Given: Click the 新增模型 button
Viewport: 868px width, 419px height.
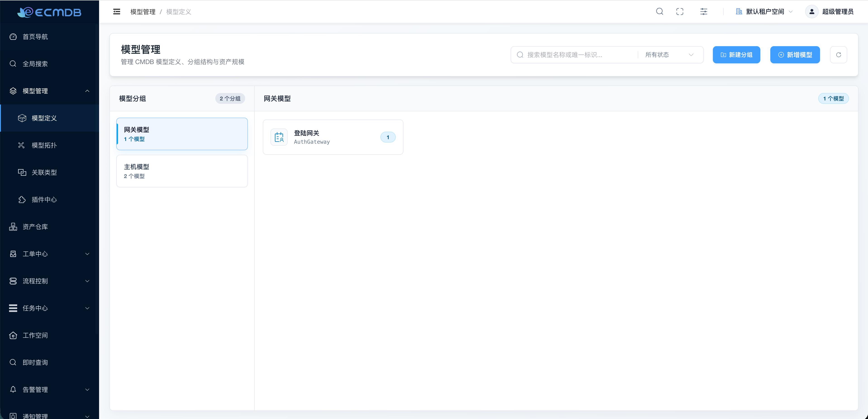Looking at the screenshot, I should (795, 55).
